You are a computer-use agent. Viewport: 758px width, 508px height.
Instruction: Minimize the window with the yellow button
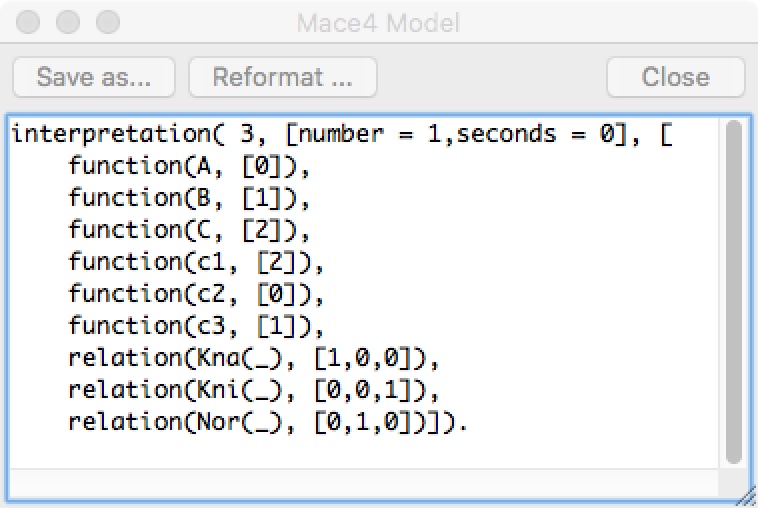click(x=69, y=21)
